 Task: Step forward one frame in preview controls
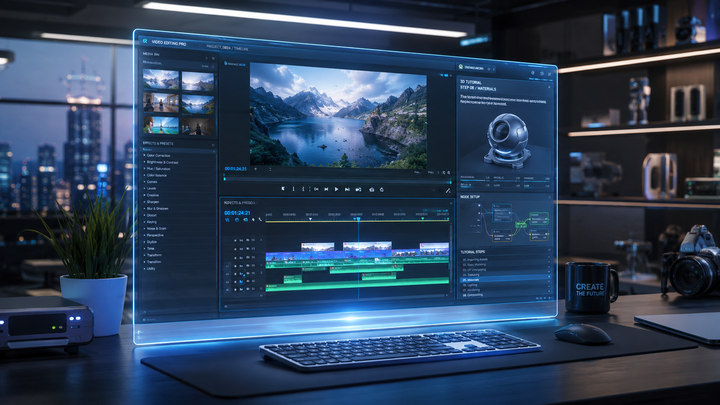coord(347,189)
